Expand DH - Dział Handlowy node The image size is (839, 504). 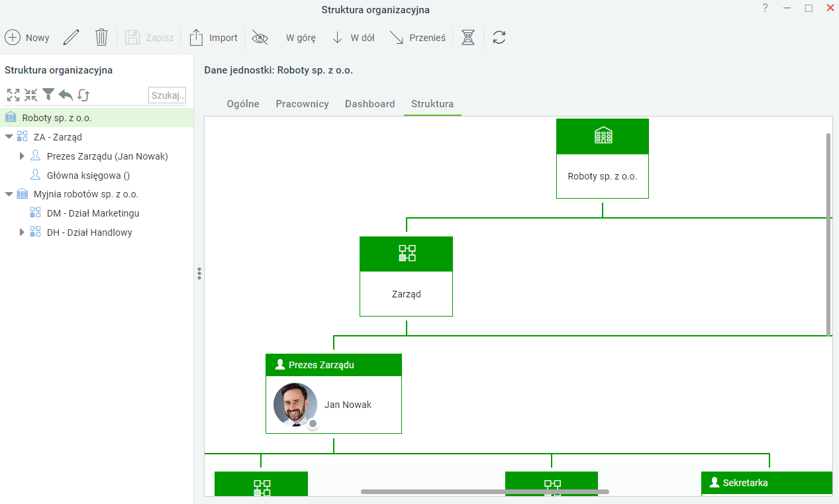coord(22,232)
